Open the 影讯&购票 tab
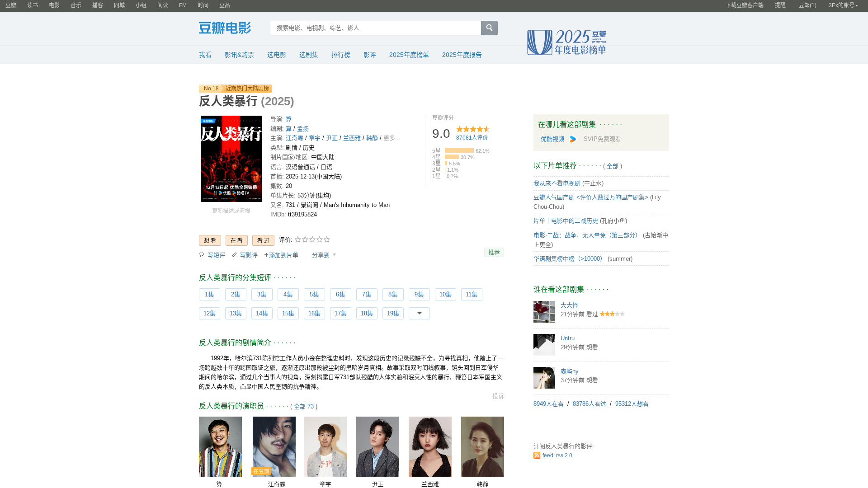868x488 pixels. [240, 55]
